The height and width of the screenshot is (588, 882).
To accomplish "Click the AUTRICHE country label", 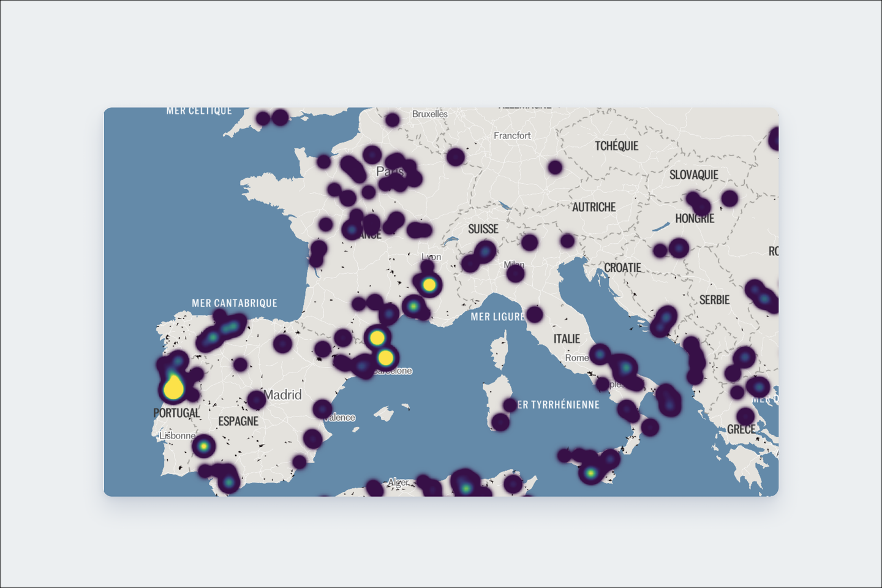I will pos(594,207).
